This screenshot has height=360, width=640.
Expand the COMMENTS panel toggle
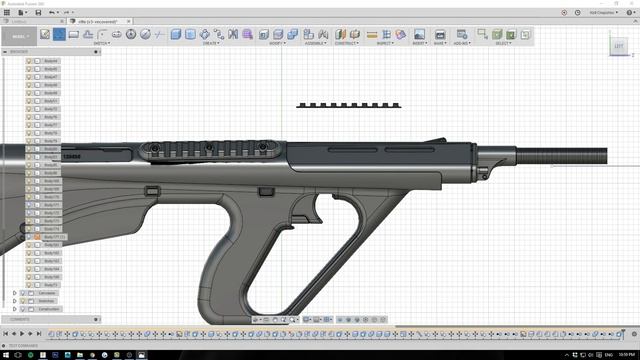pyautogui.click(x=96, y=319)
